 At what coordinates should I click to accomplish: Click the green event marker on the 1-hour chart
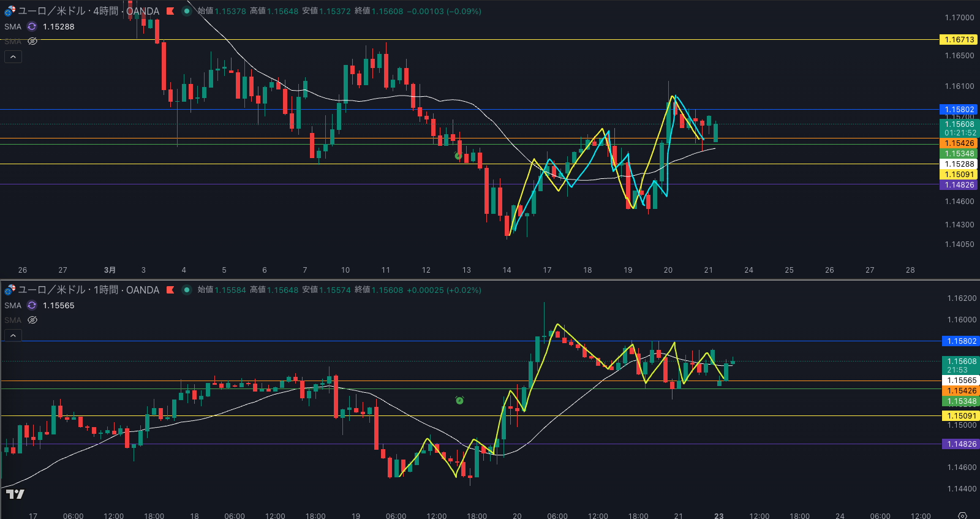(459, 400)
